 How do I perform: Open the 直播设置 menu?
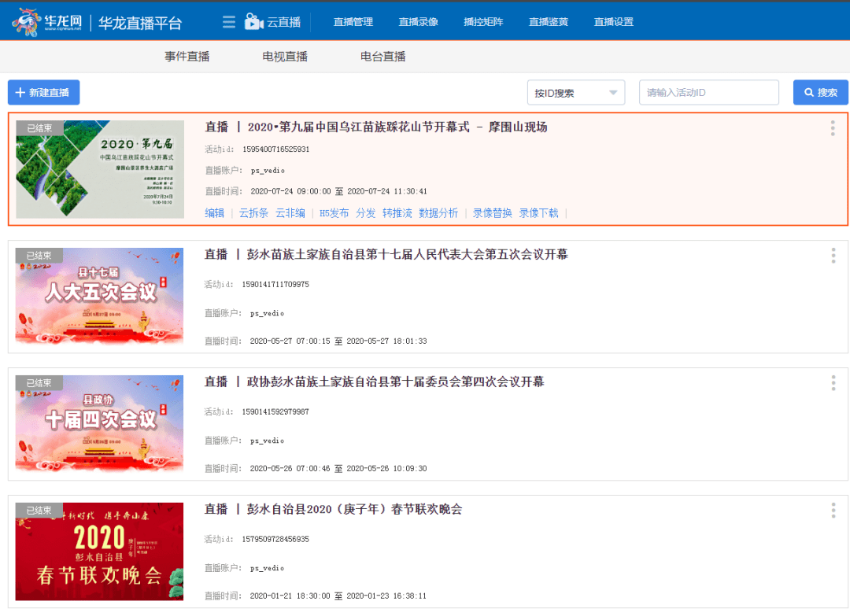[x=613, y=22]
